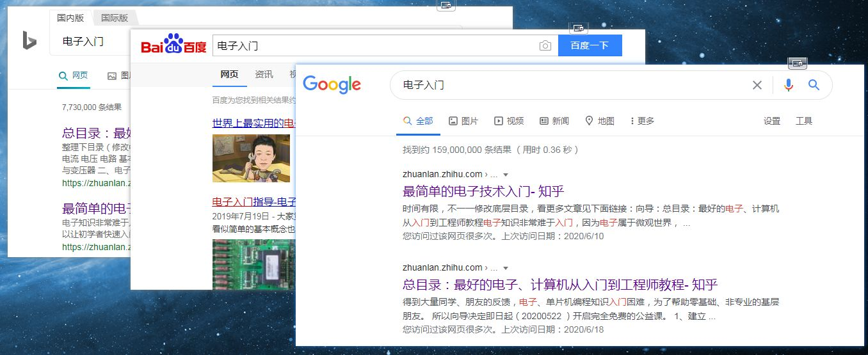The width and height of the screenshot is (868, 355).
Task: Click the floating toolbar icon above Google window
Action: pyautogui.click(x=798, y=63)
